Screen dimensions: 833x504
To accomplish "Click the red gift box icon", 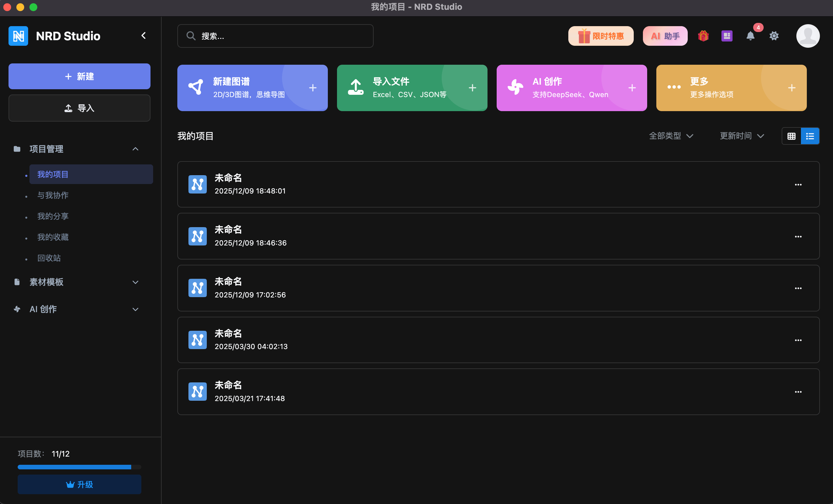I will (703, 36).
